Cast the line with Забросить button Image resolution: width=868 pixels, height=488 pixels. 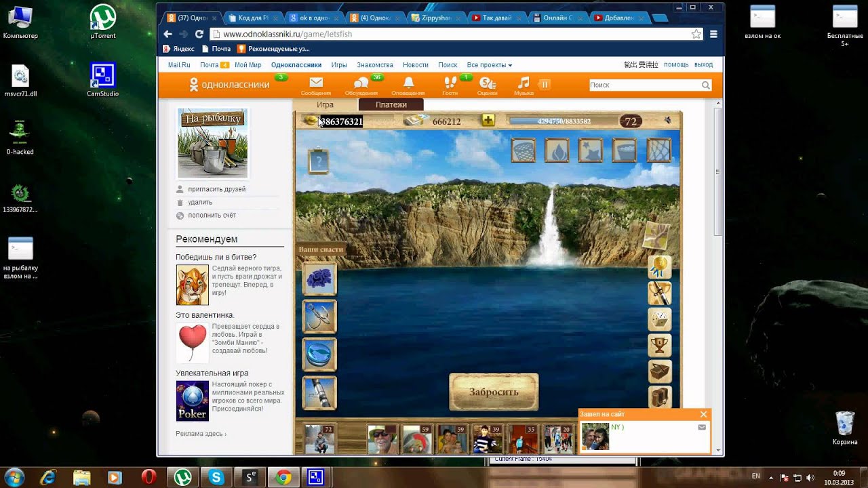(x=494, y=392)
